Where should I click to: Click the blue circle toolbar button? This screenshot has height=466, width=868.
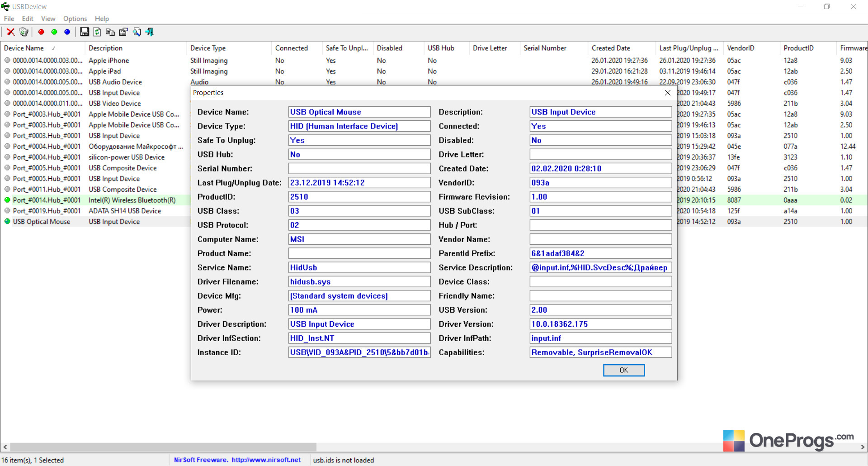tap(67, 32)
